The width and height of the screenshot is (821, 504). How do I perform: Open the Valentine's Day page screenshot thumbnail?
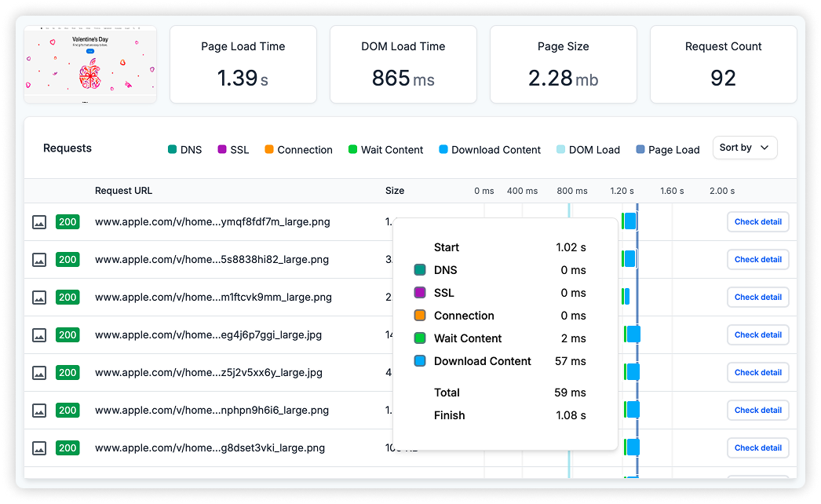coord(90,64)
